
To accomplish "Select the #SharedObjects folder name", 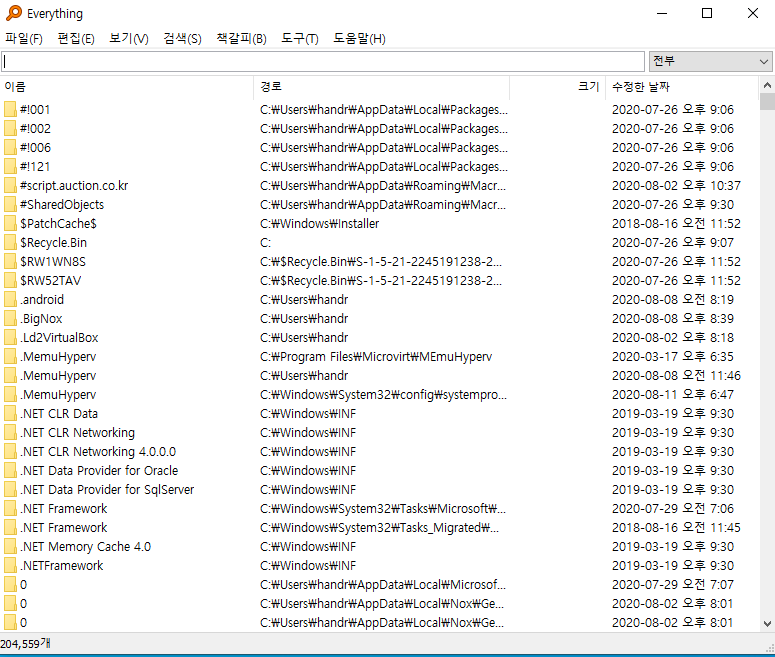I will [62, 205].
